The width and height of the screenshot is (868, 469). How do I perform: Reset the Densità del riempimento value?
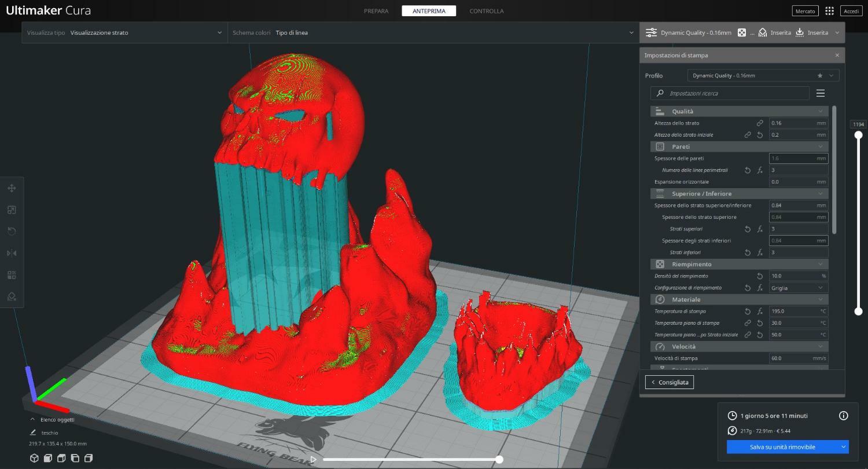(x=760, y=276)
